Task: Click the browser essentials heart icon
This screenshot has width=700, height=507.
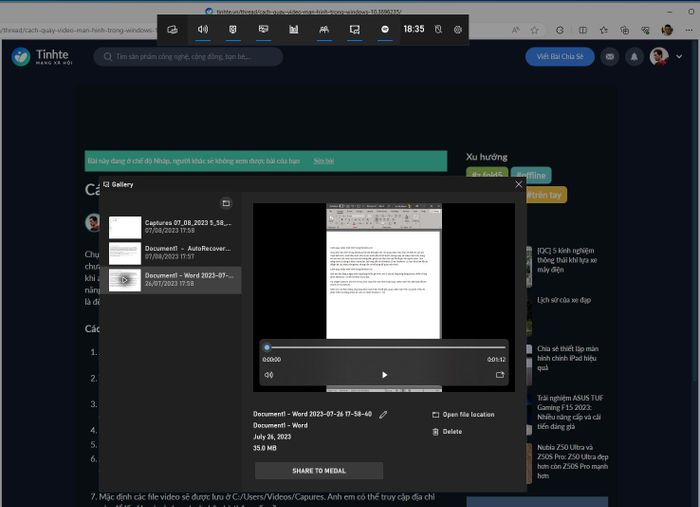Action: click(x=646, y=30)
